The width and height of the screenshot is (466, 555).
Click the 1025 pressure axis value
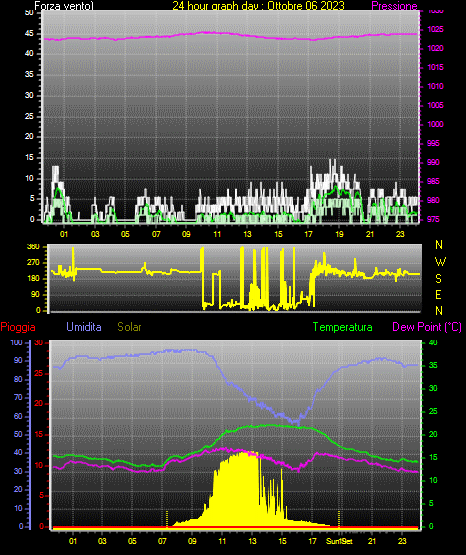(435, 29)
